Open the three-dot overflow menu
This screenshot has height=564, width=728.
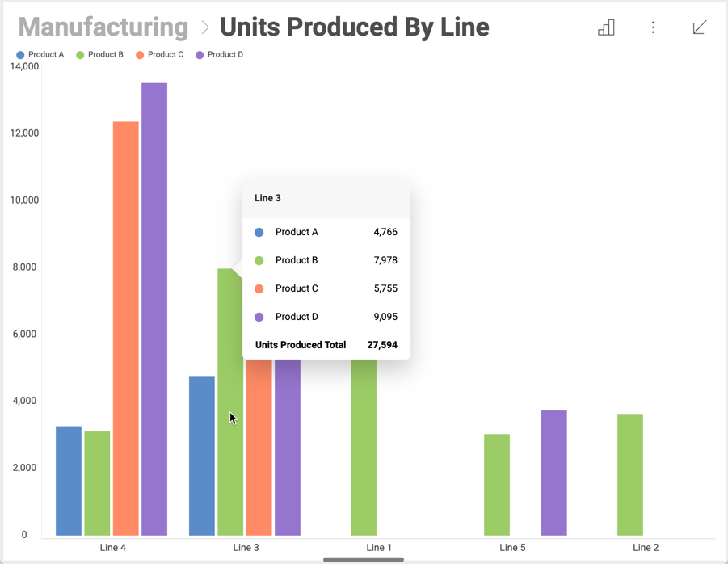(653, 27)
